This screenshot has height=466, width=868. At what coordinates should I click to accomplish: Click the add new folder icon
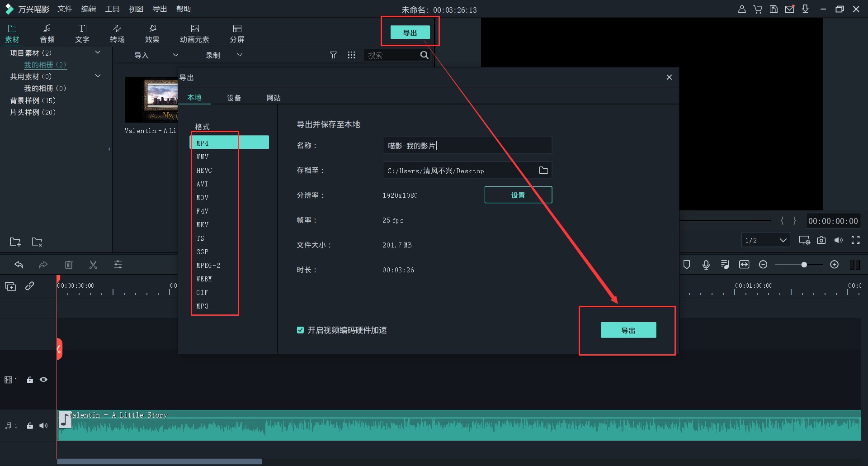(x=15, y=242)
